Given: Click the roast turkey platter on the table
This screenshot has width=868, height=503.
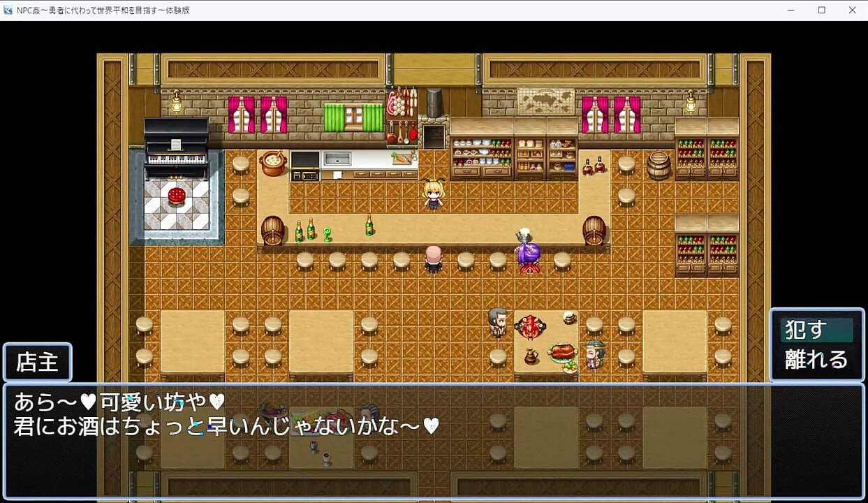Looking at the screenshot, I should click(x=562, y=351).
